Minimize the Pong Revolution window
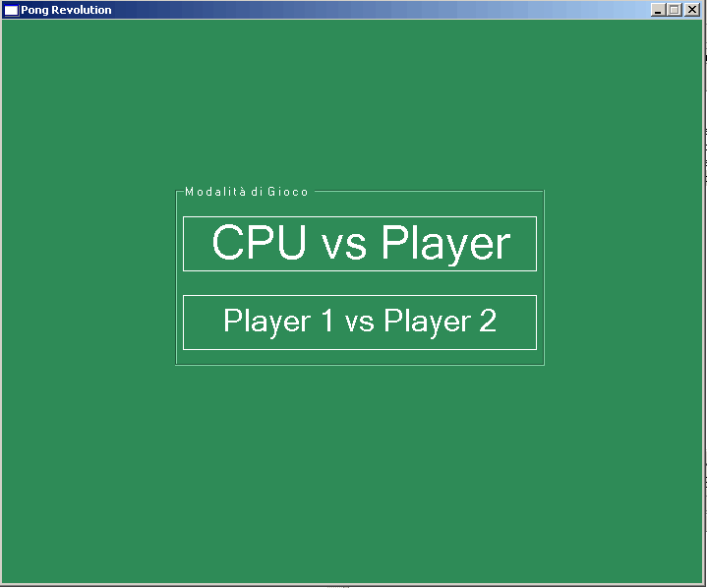This screenshot has width=707, height=588. point(658,10)
